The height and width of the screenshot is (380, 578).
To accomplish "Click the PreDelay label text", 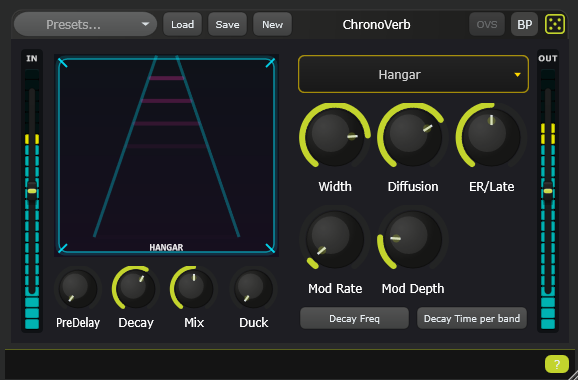I will click(x=78, y=323).
